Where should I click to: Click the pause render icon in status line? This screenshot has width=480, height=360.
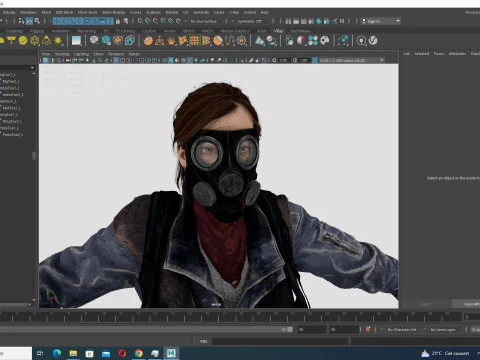tap(342, 21)
